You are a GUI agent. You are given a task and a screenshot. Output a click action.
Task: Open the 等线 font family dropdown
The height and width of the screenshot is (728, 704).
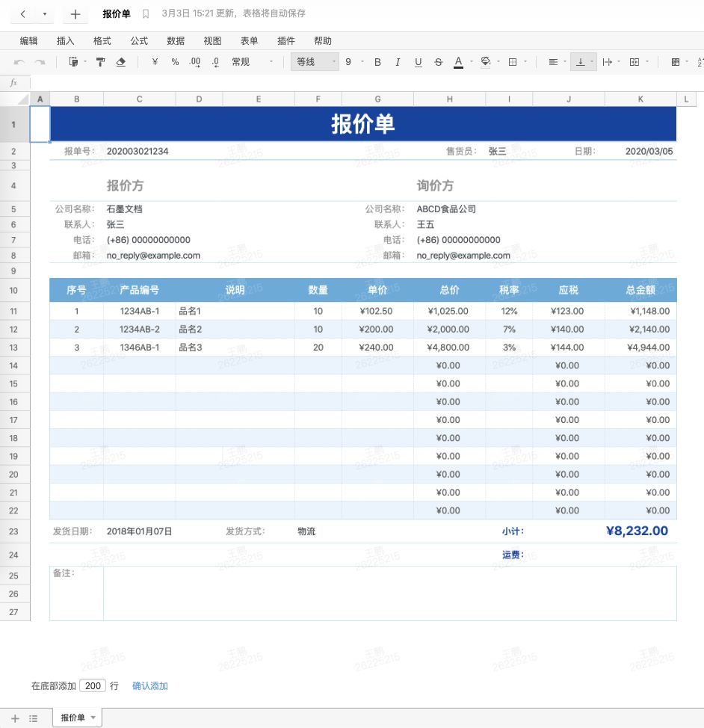click(x=314, y=62)
